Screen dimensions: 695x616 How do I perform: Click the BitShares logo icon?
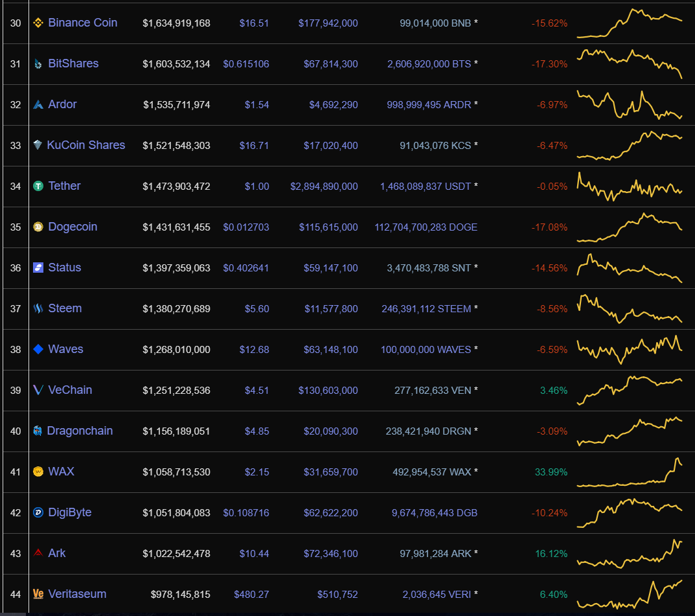coord(38,64)
